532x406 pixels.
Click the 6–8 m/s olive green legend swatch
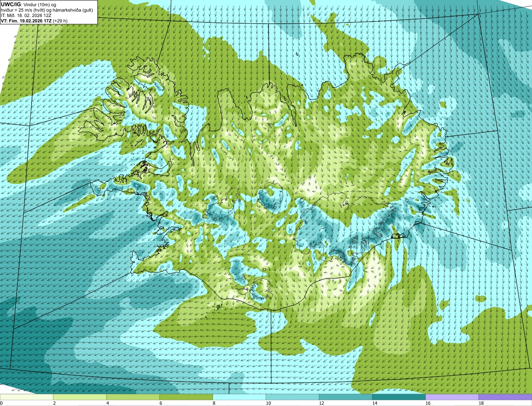click(186, 397)
